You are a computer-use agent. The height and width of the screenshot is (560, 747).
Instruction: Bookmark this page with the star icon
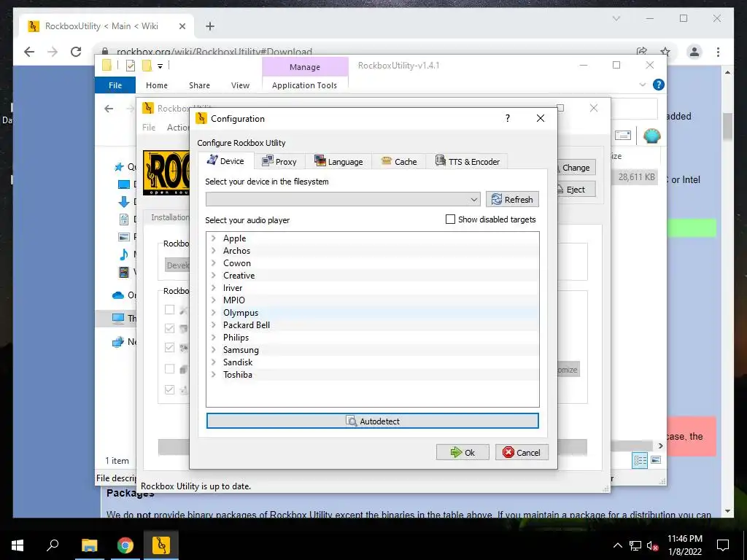click(x=665, y=52)
